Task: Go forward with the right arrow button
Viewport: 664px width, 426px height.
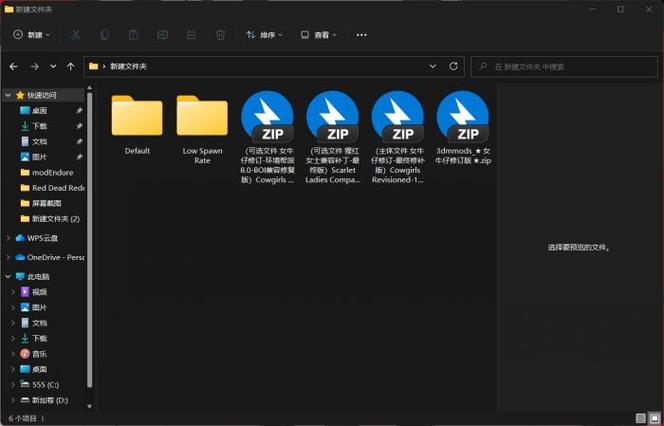Action: point(35,66)
